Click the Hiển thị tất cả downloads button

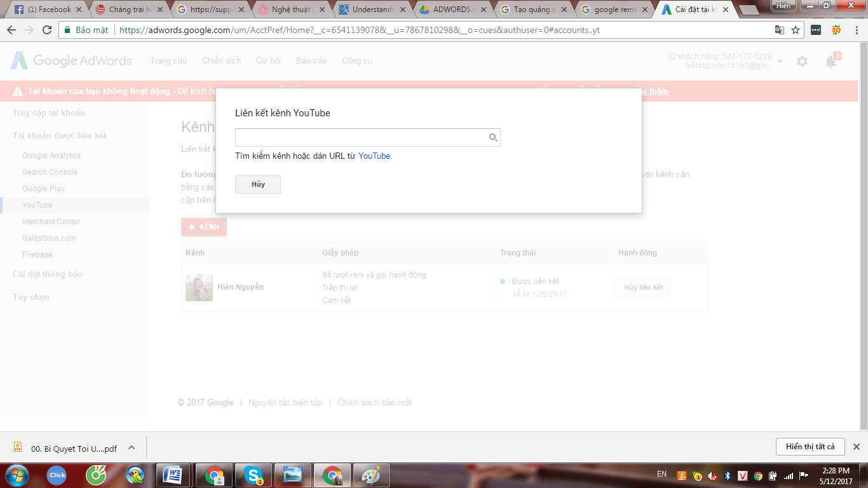(810, 447)
